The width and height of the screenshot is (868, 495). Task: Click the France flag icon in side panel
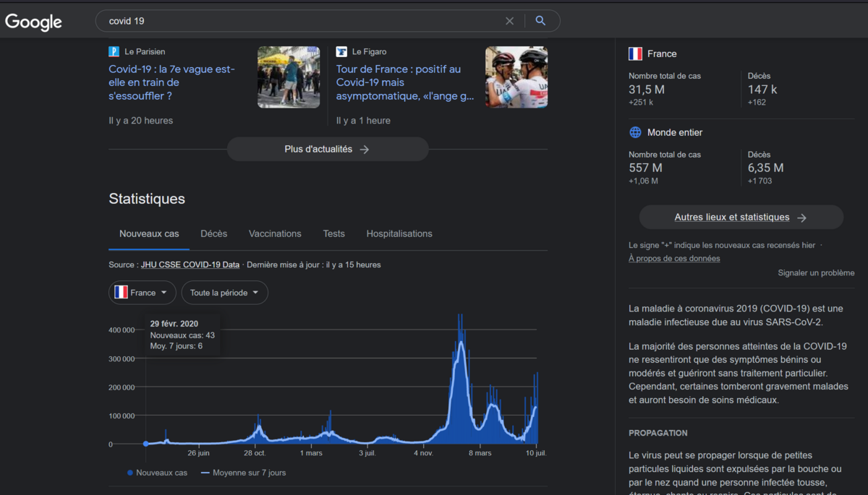tap(635, 53)
